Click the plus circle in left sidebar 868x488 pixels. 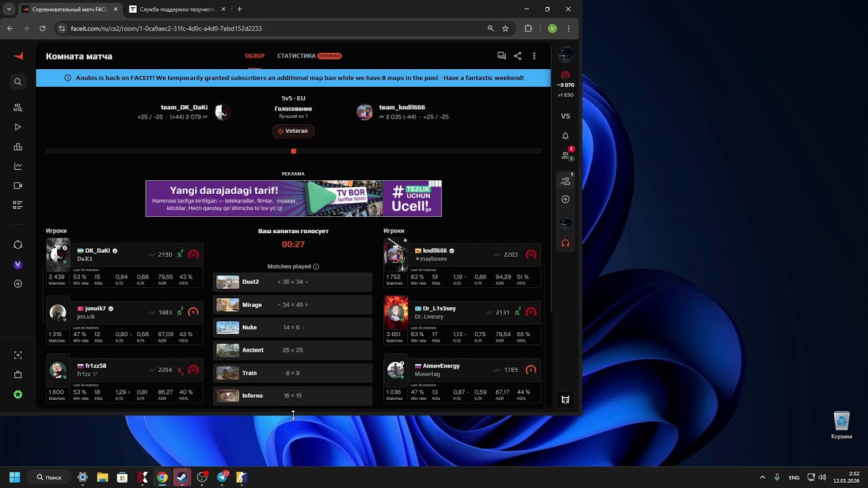[x=18, y=284]
